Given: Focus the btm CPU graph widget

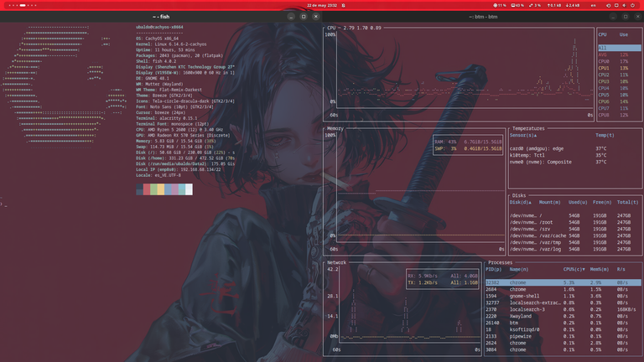Looking at the screenshot, I should tap(459, 75).
